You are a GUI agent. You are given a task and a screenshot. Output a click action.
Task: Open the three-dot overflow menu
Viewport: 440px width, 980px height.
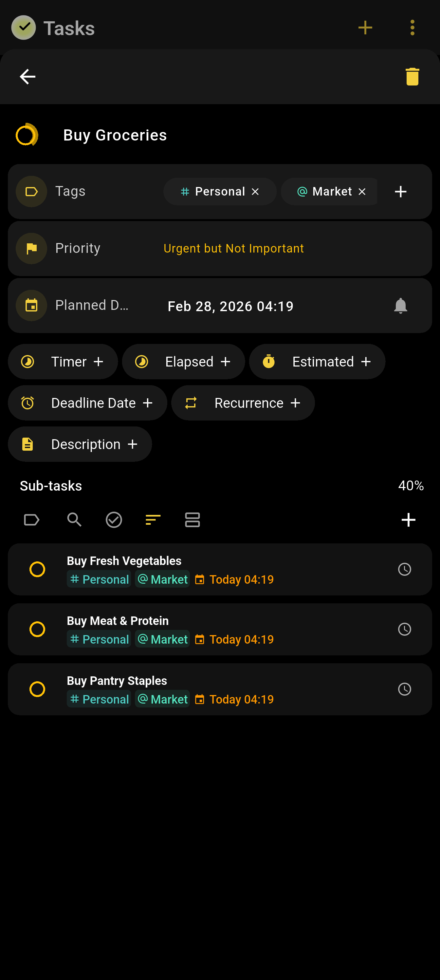[412, 28]
